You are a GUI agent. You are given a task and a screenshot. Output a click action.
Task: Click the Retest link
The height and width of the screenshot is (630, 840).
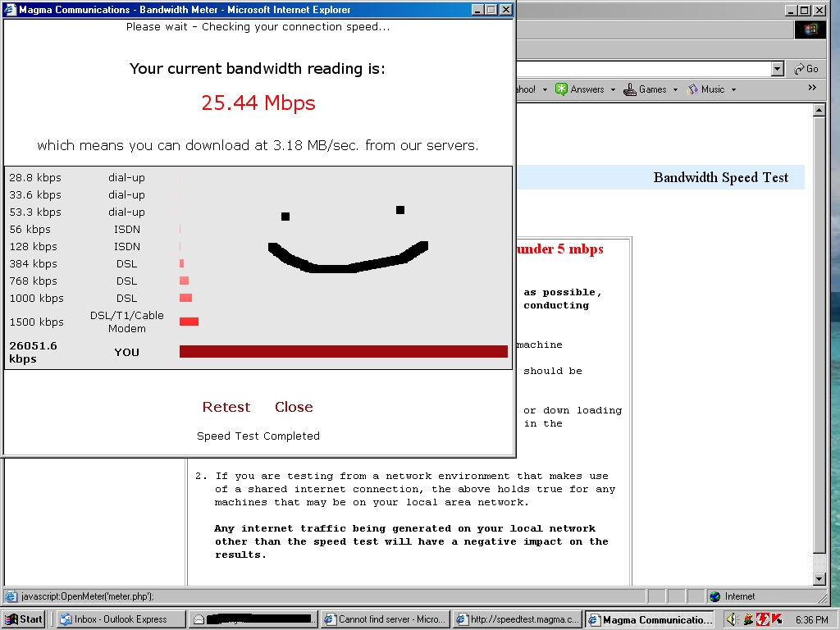click(x=226, y=407)
